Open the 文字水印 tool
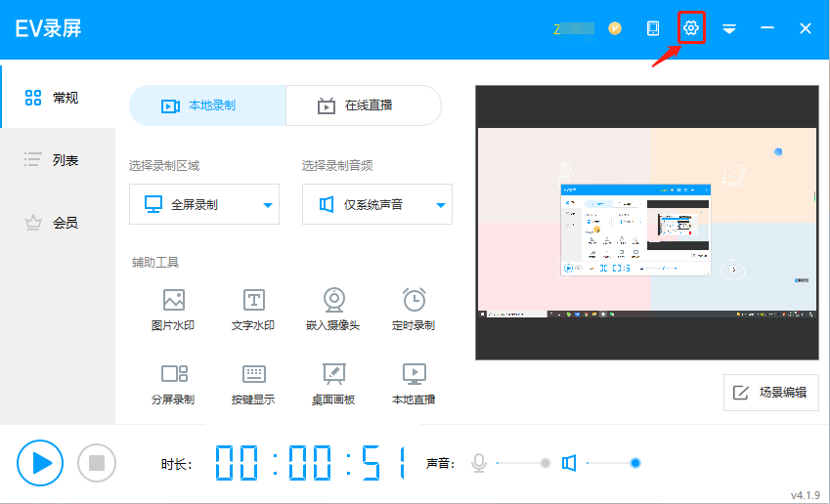This screenshot has width=830, height=504. click(x=253, y=310)
